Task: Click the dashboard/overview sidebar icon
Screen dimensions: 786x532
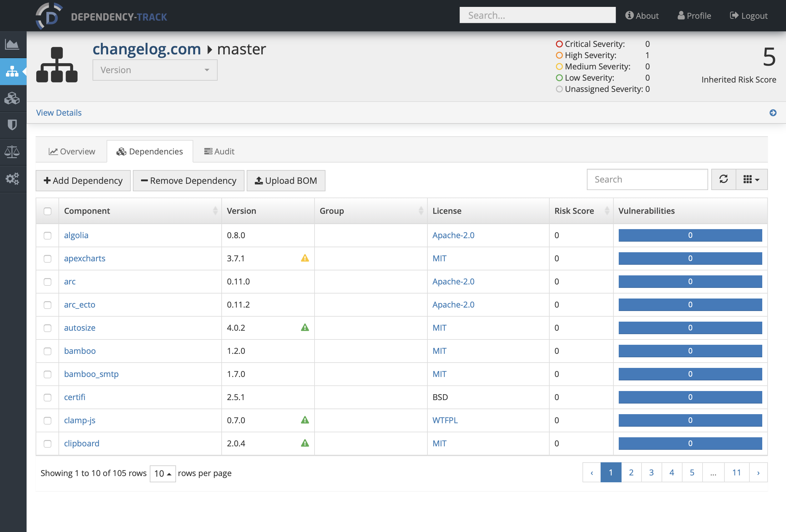Action: point(13,44)
